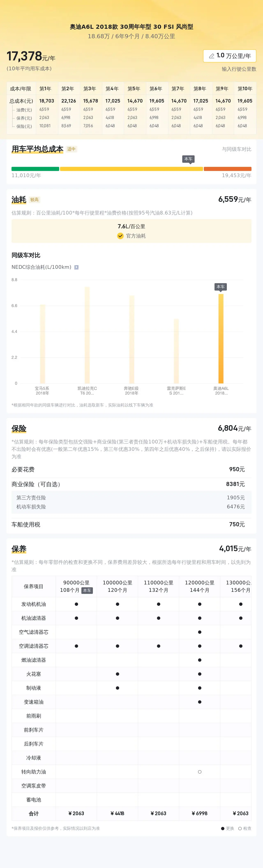
Task: Click the 火花塞 dot under 100000公里
Action: tap(118, 674)
